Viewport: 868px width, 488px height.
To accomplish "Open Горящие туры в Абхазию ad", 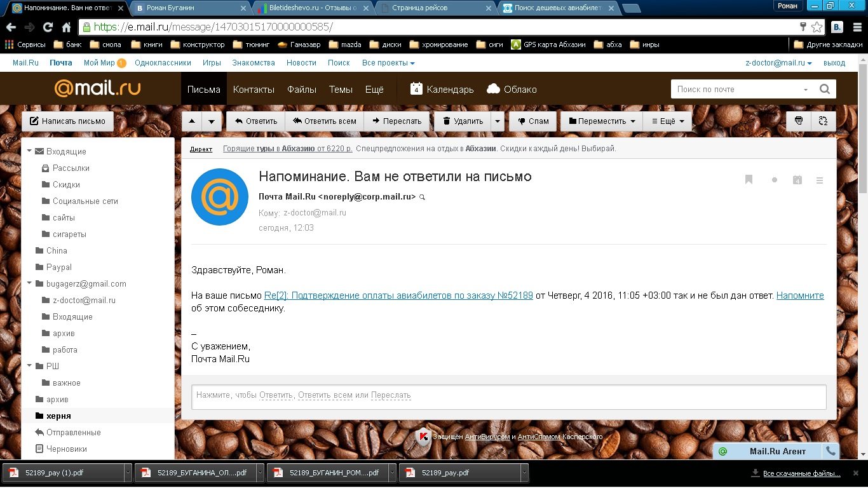I will [288, 149].
